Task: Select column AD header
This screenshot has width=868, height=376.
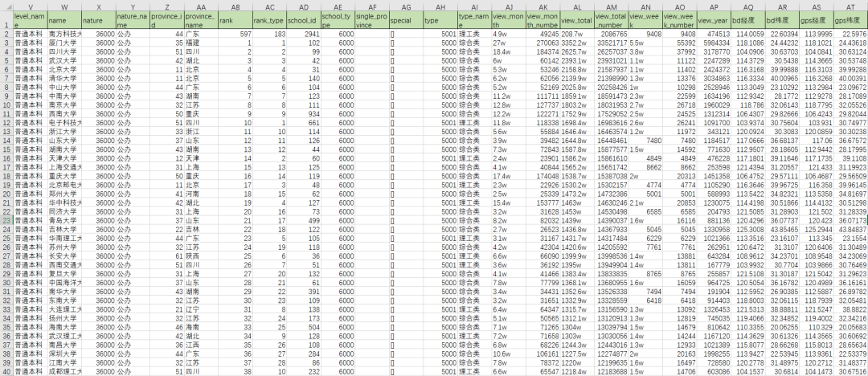Action: click(x=303, y=6)
